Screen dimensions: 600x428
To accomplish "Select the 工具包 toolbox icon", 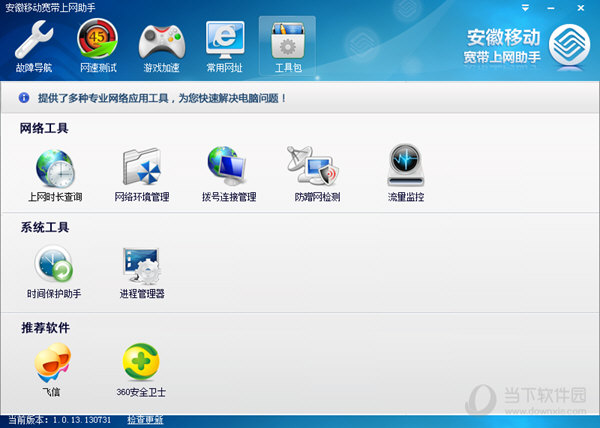I will click(288, 41).
